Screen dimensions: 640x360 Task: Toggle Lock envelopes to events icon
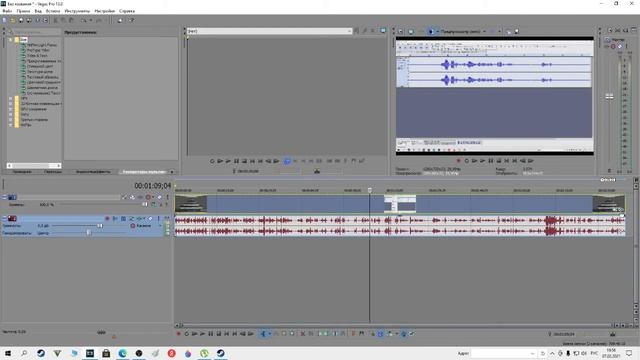[x=404, y=334]
